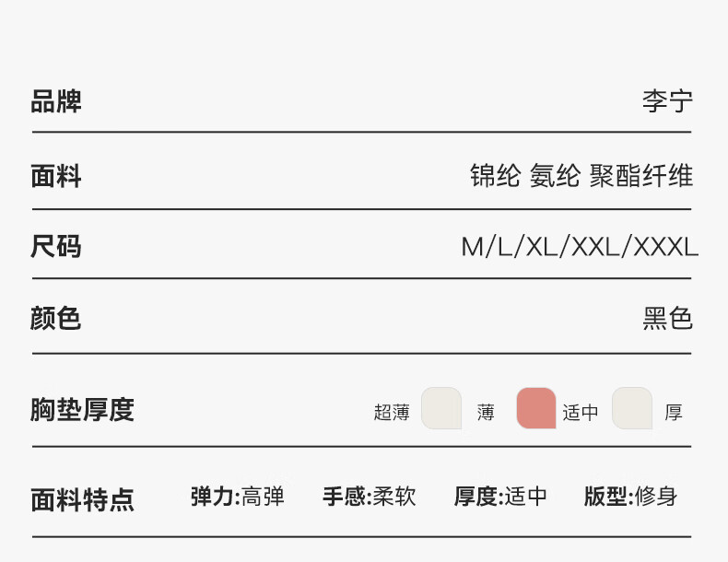
Task: Select the beige swatch just left of 厚
Action: 632,408
